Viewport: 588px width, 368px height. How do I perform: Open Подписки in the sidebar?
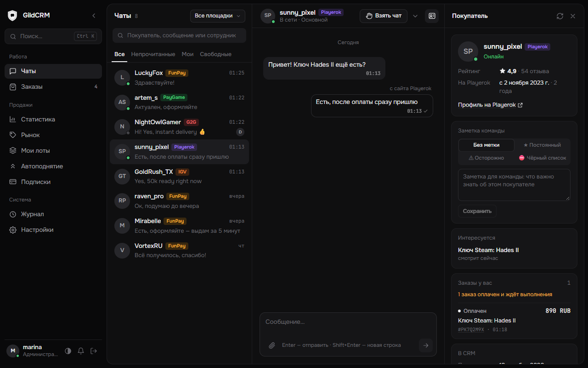point(53,182)
